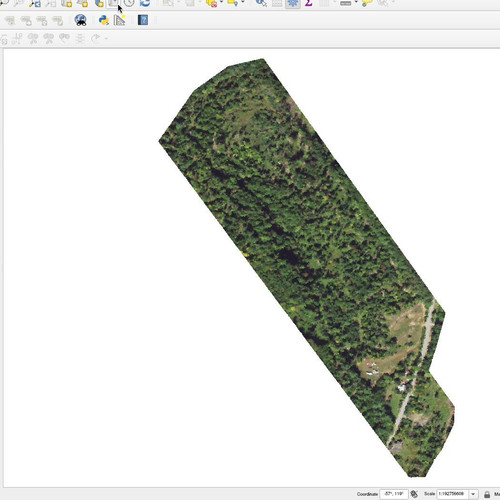Click the Coordinate label in status bar
This screenshot has width=500, height=500.
coord(367,494)
